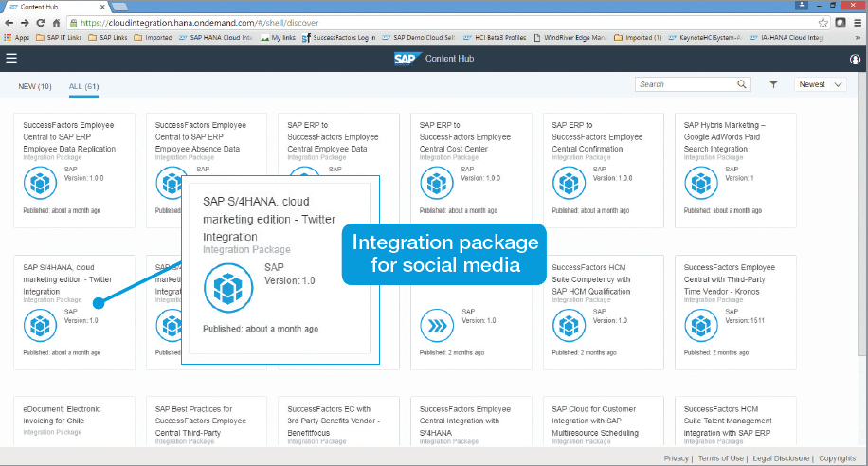Open SAP Demo Cloud bookmark

pos(419,38)
